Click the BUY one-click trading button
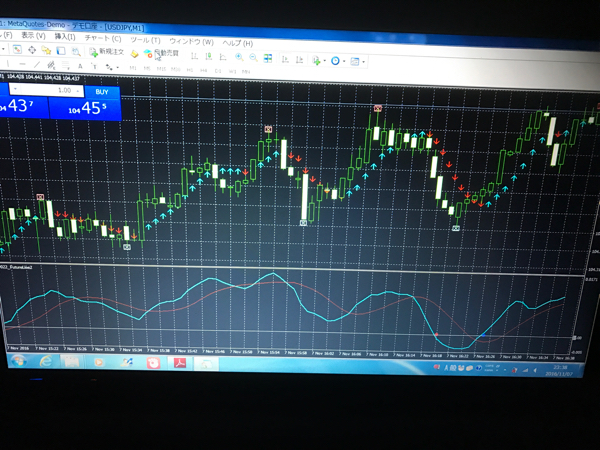The width and height of the screenshot is (600, 450). [x=102, y=92]
